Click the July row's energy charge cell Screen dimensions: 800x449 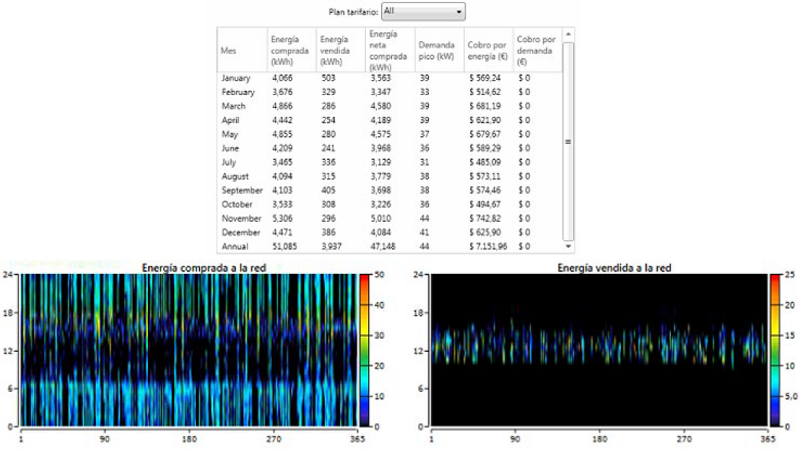(486, 162)
